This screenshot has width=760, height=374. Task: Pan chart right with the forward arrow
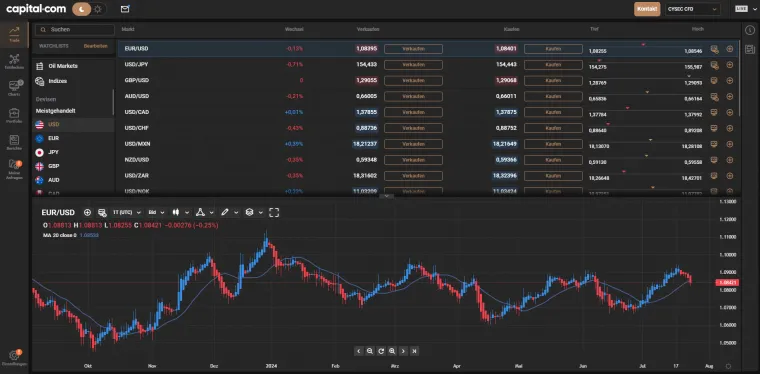pyautogui.click(x=403, y=351)
